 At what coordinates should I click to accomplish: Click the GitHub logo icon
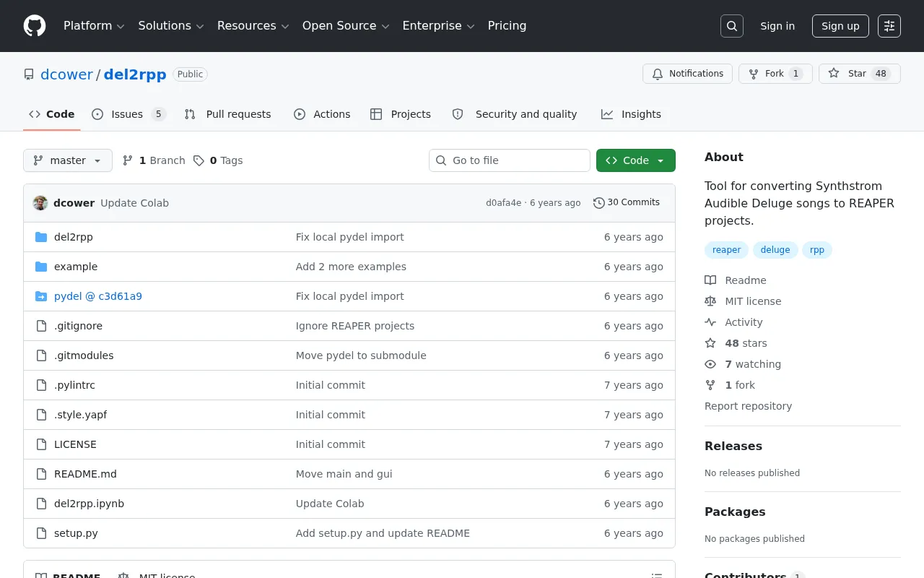point(35,26)
